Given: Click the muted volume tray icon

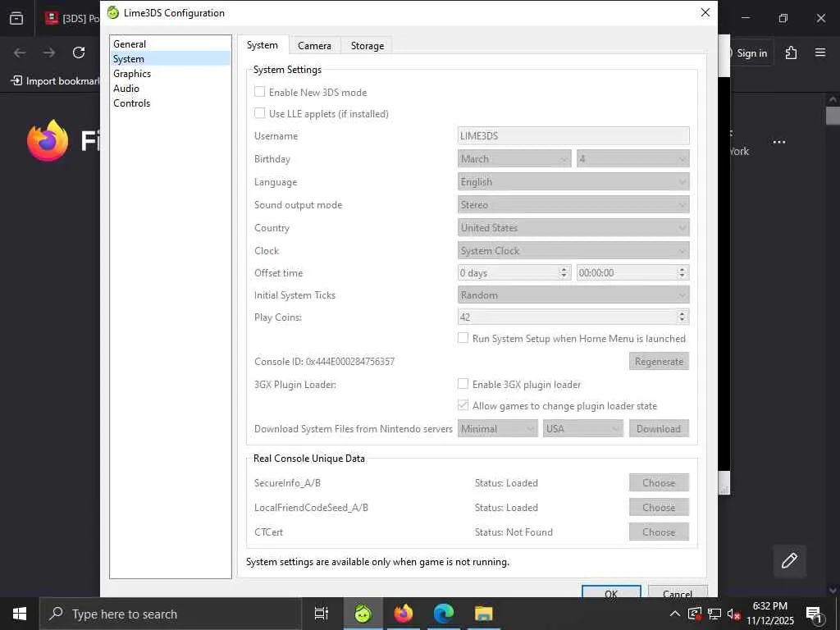Looking at the screenshot, I should (733, 614).
